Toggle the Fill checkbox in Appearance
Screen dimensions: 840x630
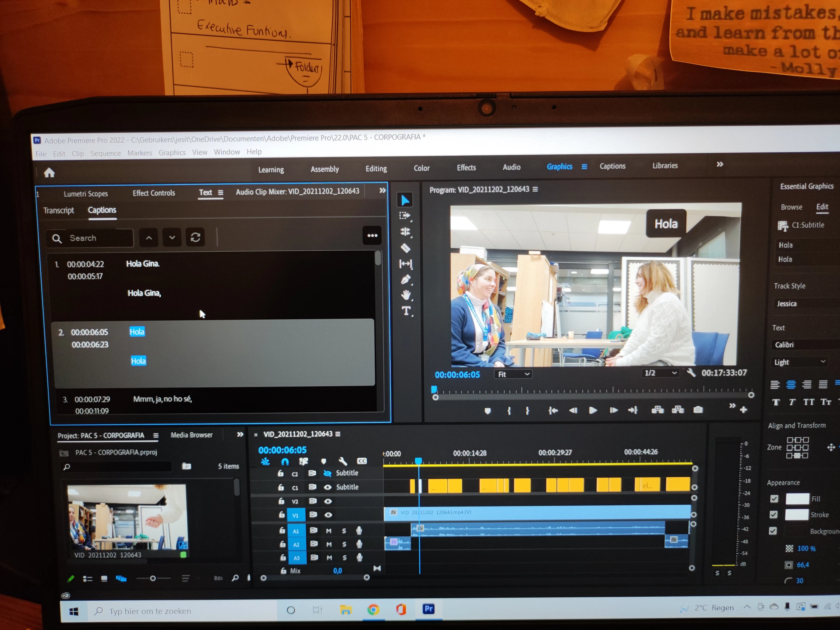pos(774,499)
